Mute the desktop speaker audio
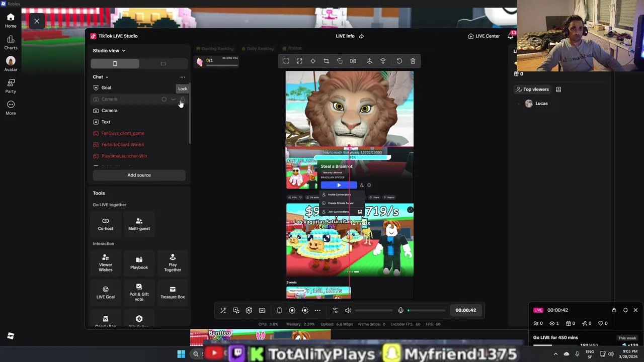This screenshot has height=362, width=644. pyautogui.click(x=348, y=311)
